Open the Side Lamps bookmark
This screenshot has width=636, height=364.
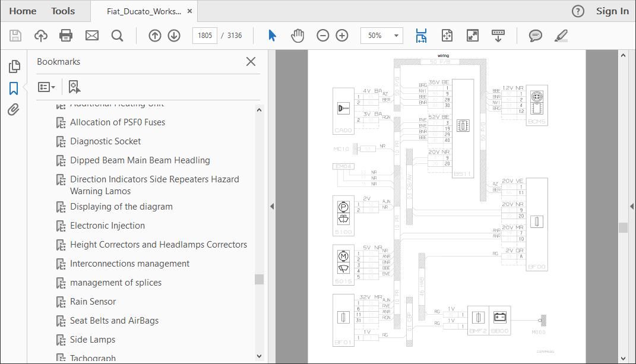coord(93,340)
